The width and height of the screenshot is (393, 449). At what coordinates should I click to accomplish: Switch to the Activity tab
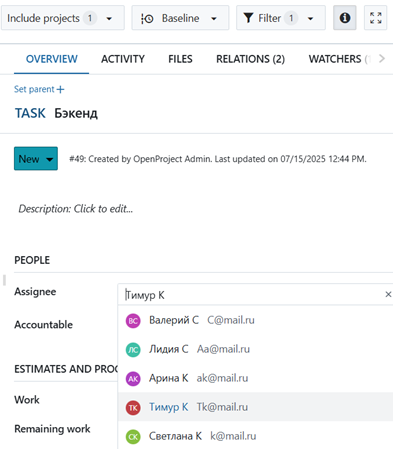[123, 59]
